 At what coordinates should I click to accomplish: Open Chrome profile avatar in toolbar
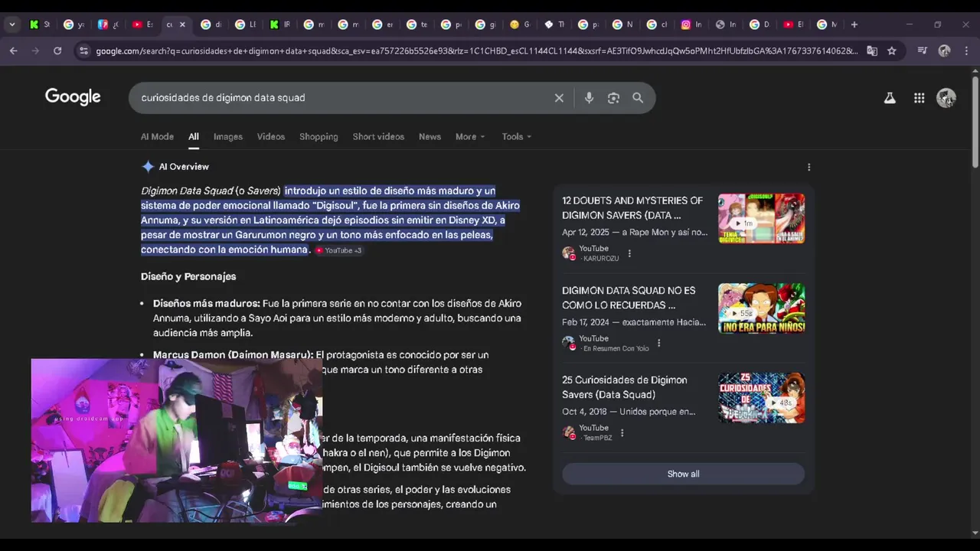pyautogui.click(x=944, y=51)
